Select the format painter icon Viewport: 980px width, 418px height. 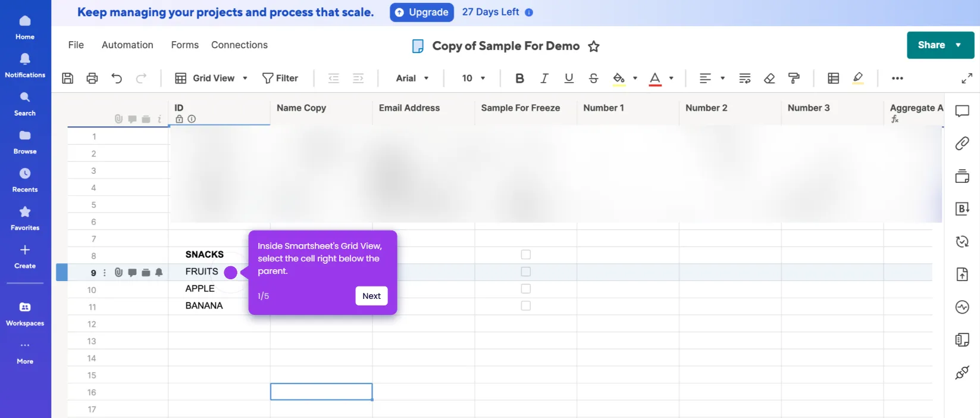tap(794, 78)
